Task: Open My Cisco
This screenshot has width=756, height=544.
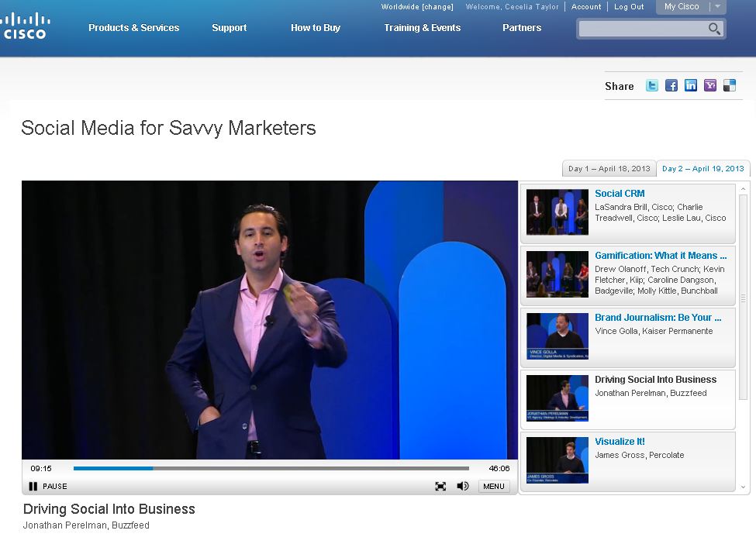Action: click(682, 6)
